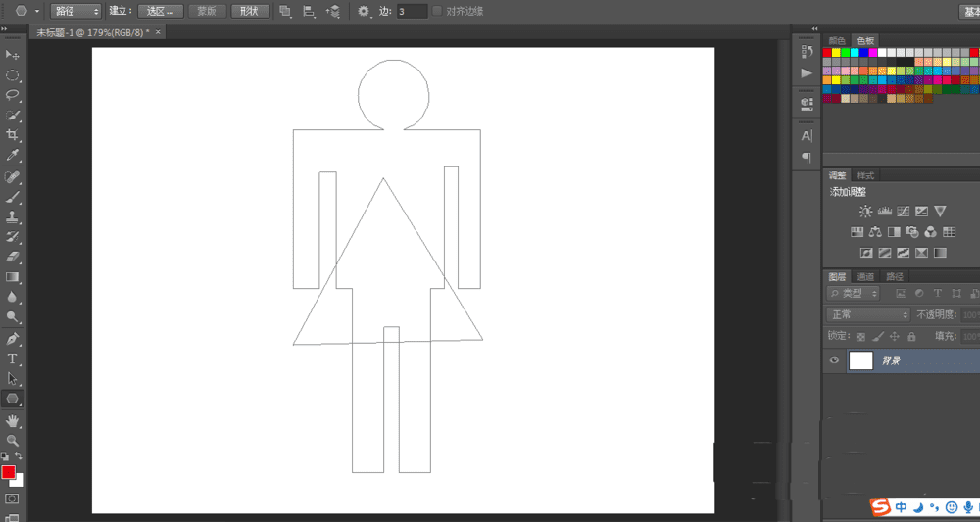Select the Hand tool

coord(13,420)
